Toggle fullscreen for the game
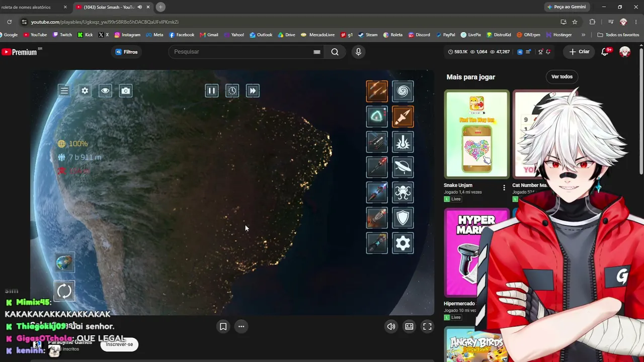Viewport: 644px width, 362px height. pos(427,326)
